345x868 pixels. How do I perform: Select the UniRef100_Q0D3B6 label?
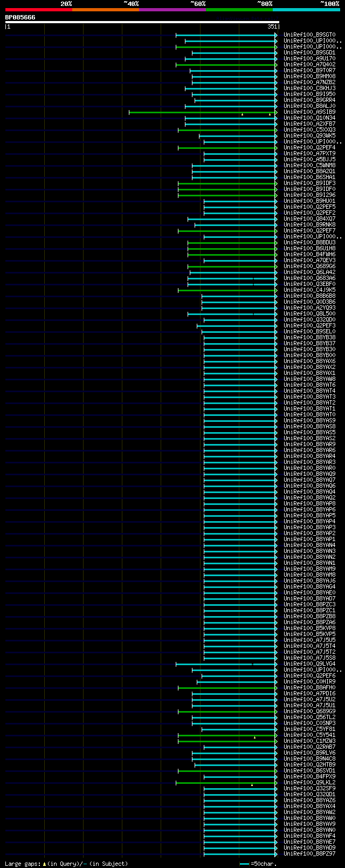pos(309,302)
